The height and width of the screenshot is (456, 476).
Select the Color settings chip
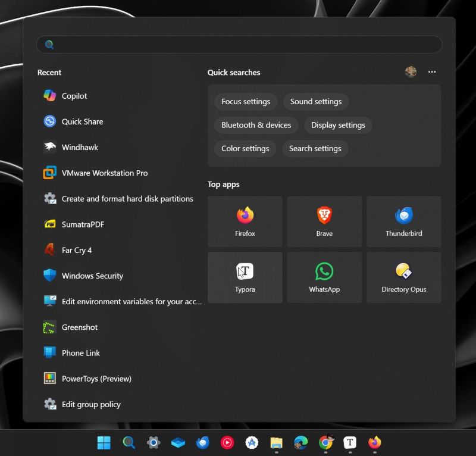click(x=245, y=149)
